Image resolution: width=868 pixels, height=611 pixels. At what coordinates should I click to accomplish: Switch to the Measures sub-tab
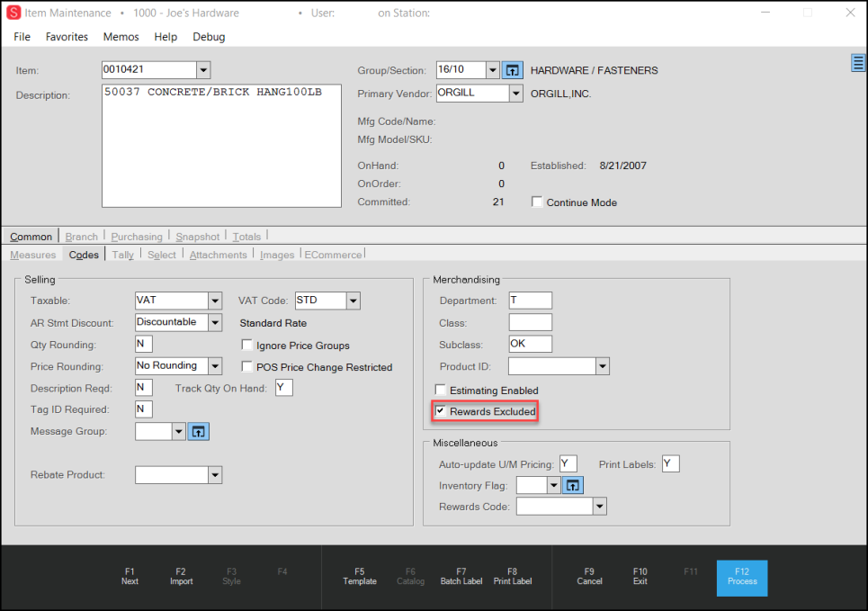pos(33,255)
